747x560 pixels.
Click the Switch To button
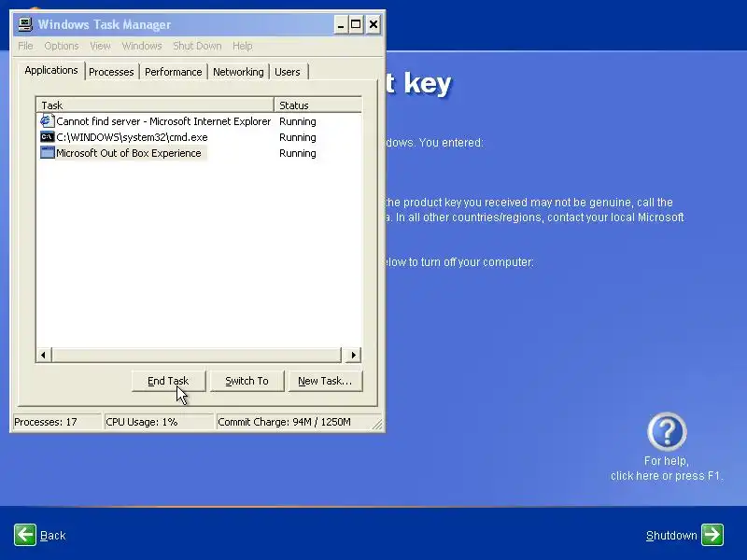tap(247, 381)
